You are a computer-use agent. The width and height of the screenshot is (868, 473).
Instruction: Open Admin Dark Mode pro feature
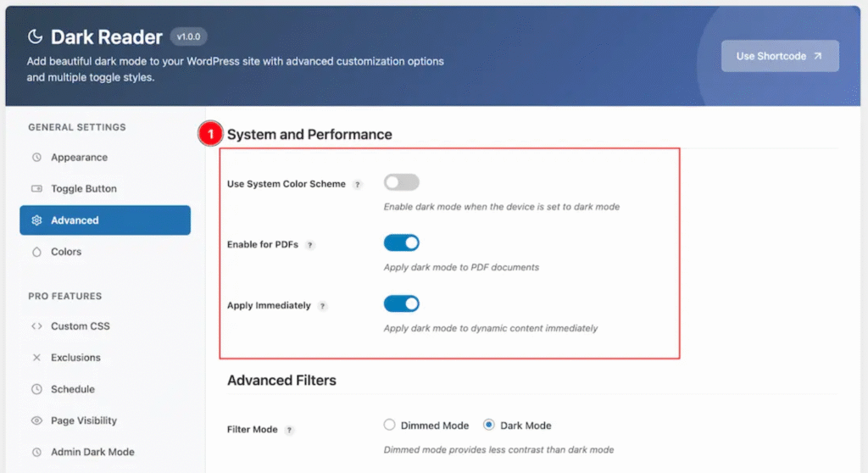click(105, 453)
